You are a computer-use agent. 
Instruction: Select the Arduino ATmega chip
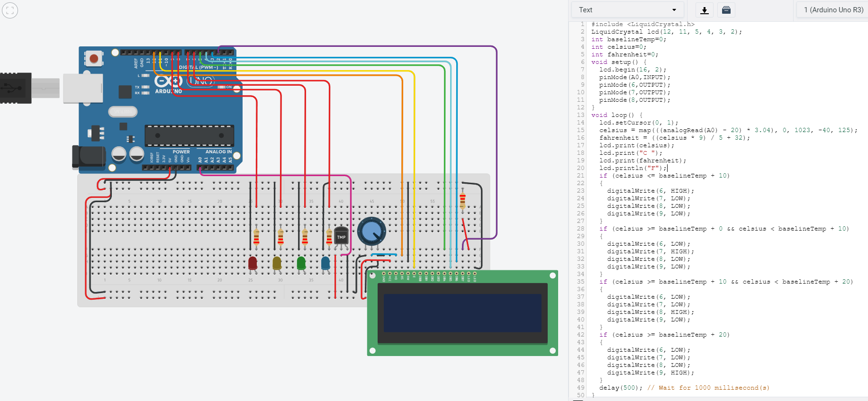point(189,136)
